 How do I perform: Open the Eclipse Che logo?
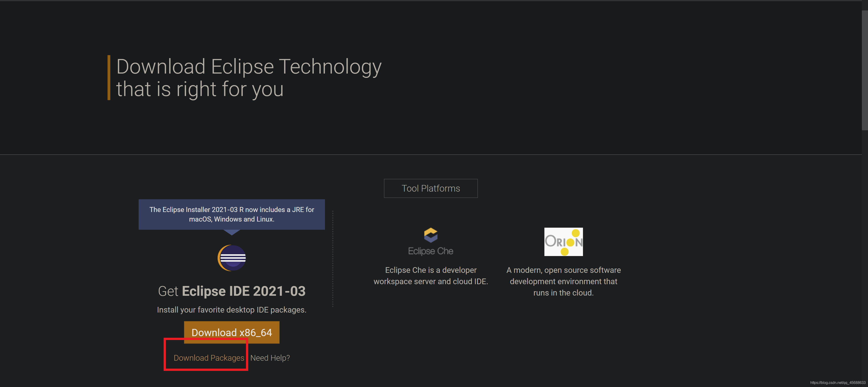[x=431, y=242]
